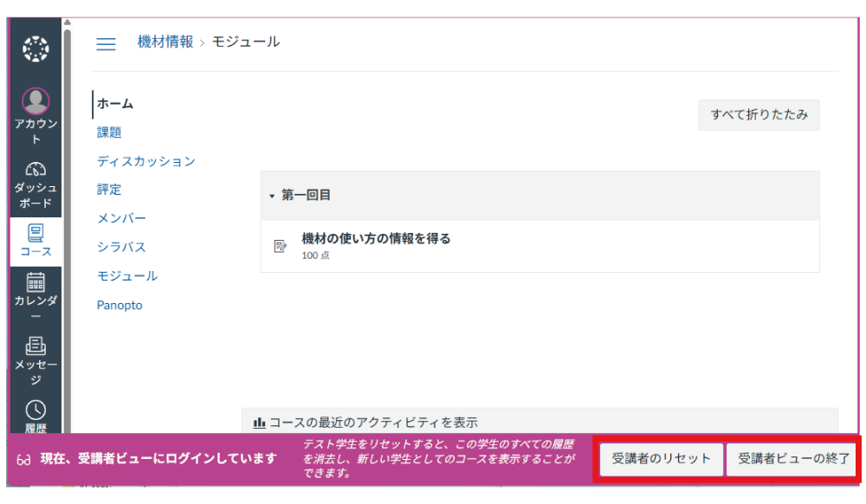Open カレンダー from the sidebar

click(x=36, y=283)
